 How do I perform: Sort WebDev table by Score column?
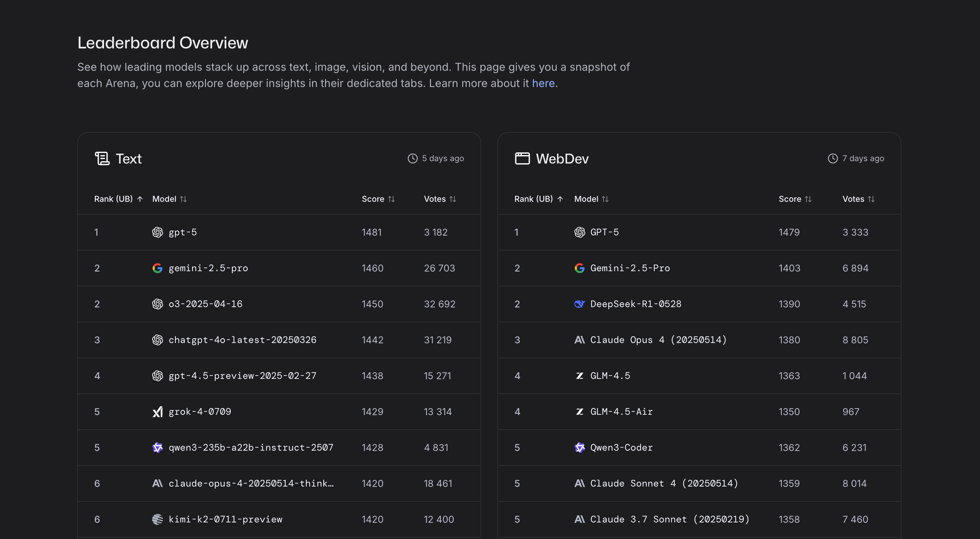tap(796, 199)
